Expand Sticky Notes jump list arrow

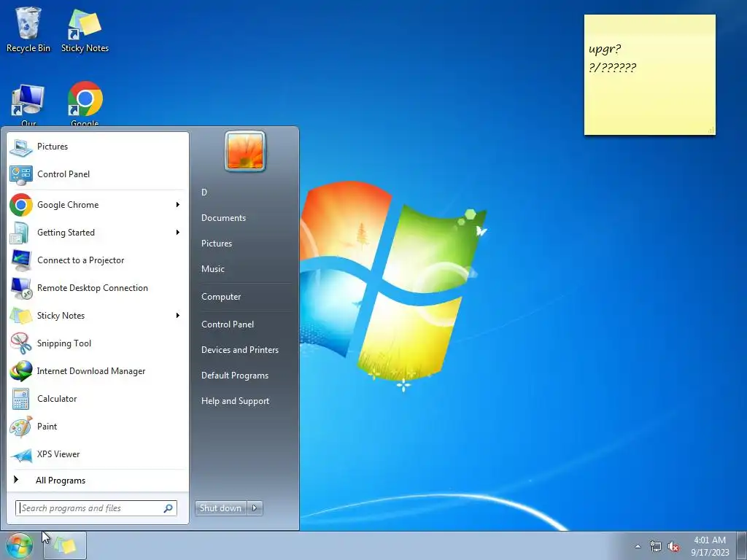tap(178, 315)
